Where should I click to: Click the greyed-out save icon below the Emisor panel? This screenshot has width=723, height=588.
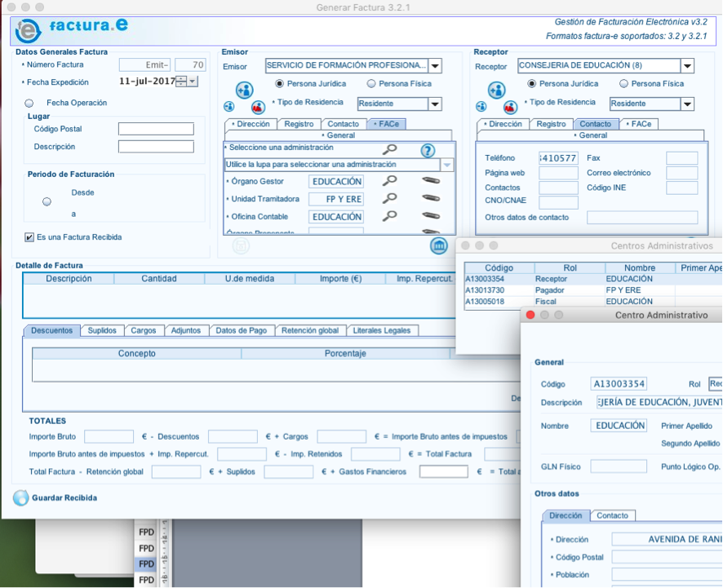point(241,245)
